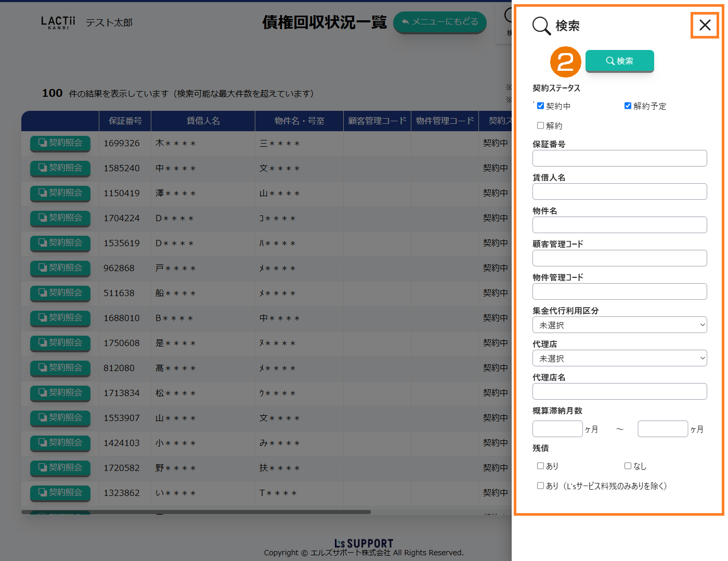This screenshot has height=561, width=728.
Task: Expand the 集金代行利用区分 dropdown
Action: point(619,325)
